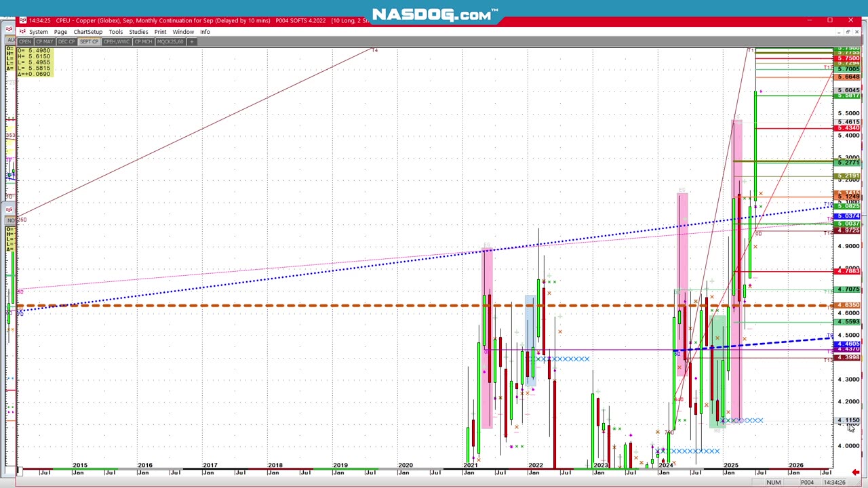Switch to the MQCK25,60 tab
868x488 pixels.
(170, 42)
